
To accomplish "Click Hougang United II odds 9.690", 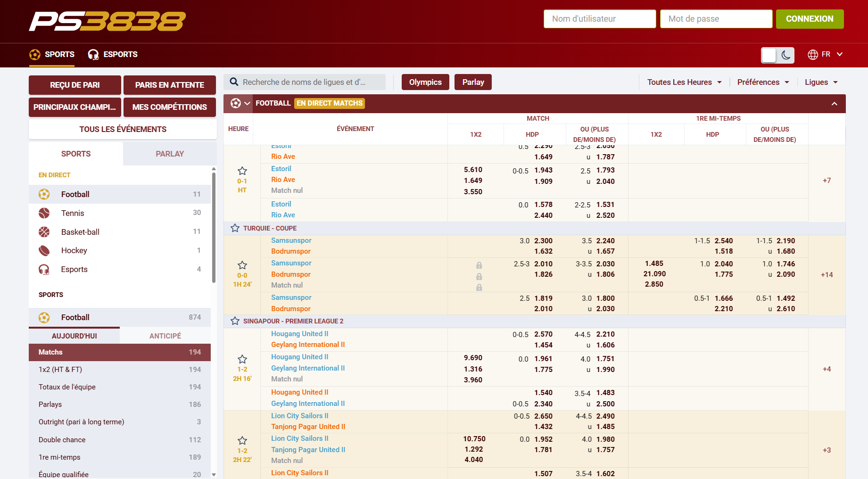I will click(473, 358).
